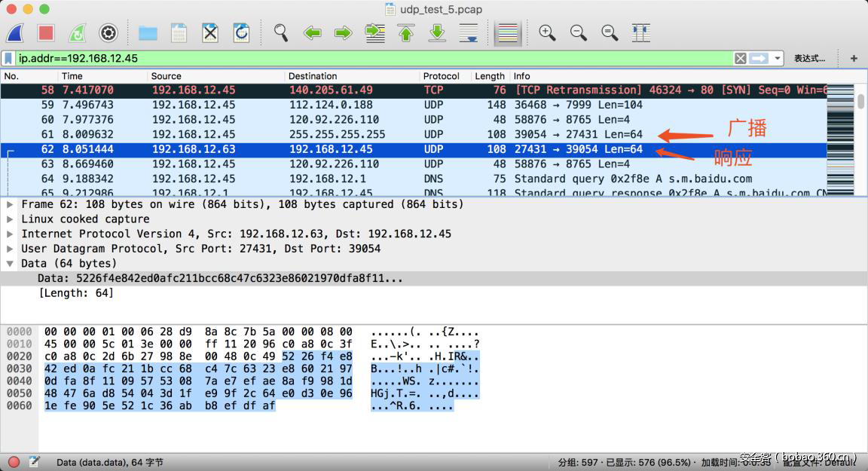Open display filter bookmark icon

pyautogui.click(x=8, y=58)
